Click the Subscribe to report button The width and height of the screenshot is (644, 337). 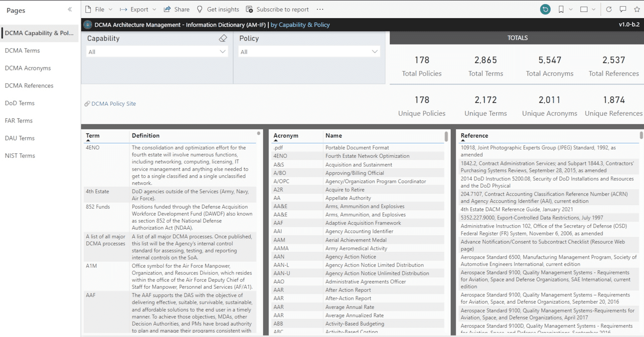point(277,9)
